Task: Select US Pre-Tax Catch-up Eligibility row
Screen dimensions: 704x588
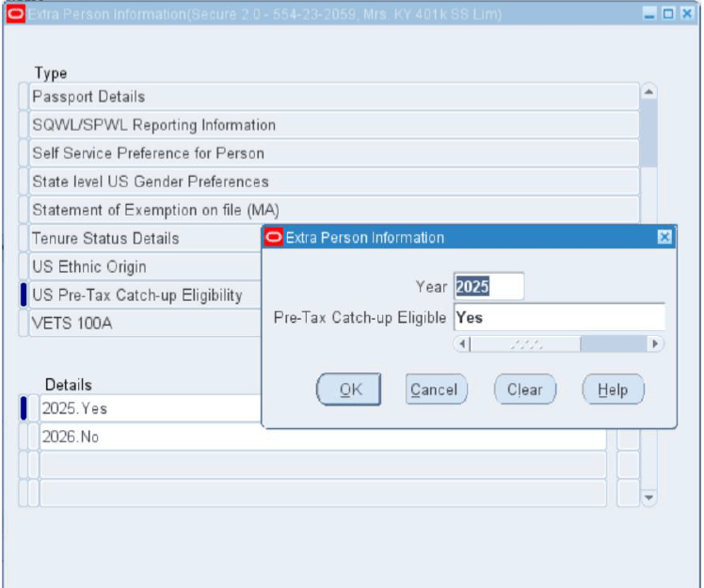Action: pyautogui.click(x=146, y=294)
